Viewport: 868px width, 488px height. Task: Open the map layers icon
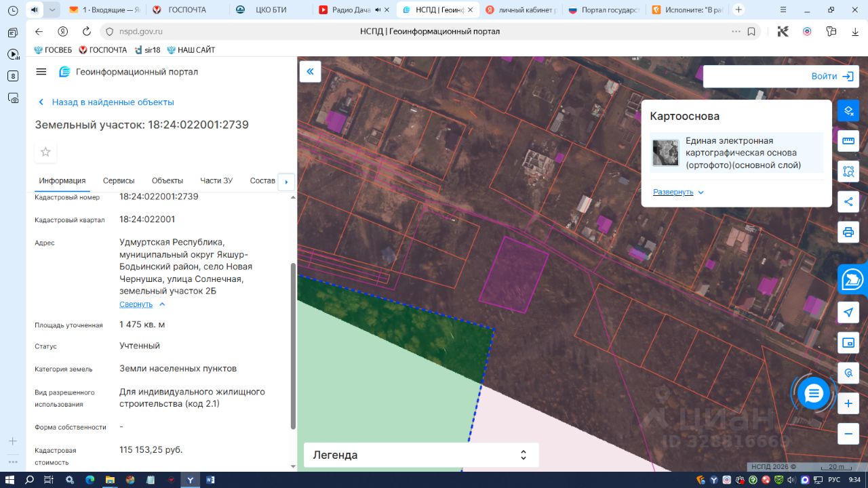pos(848,110)
